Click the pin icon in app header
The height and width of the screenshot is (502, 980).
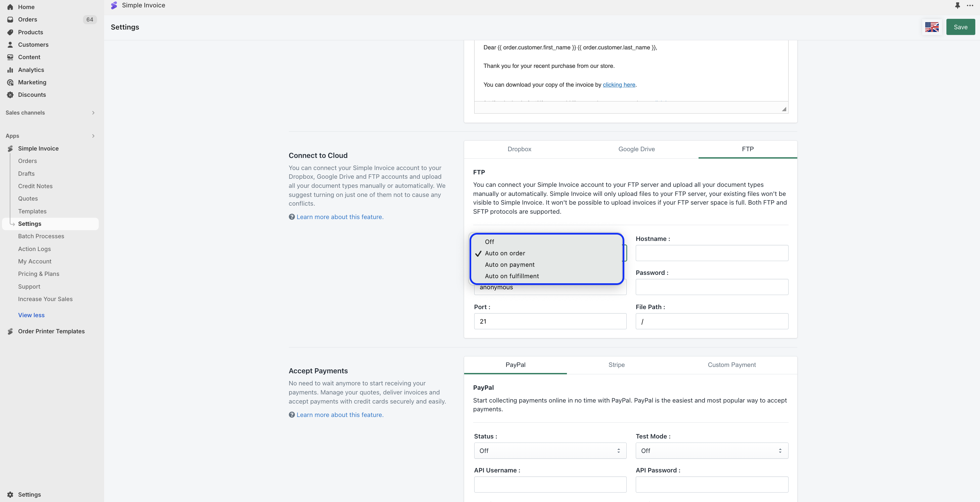(957, 5)
